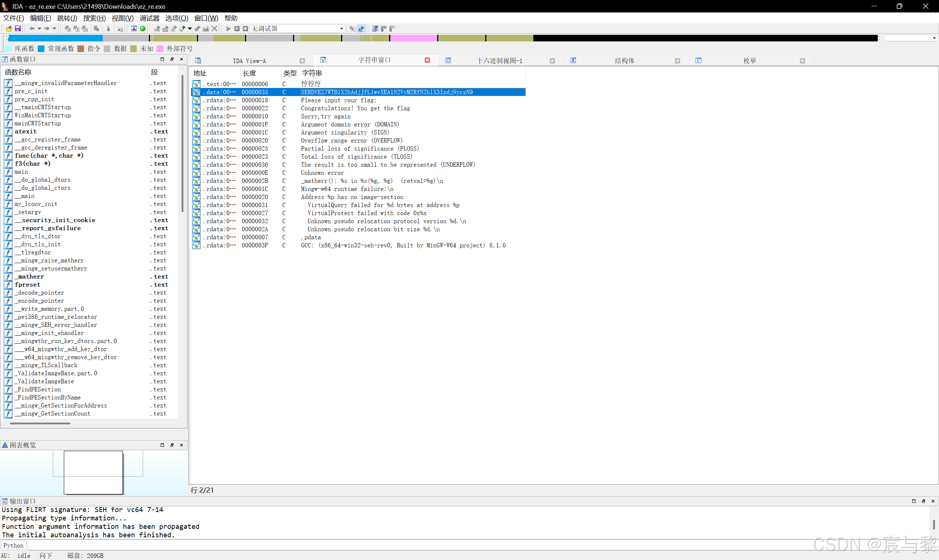Close the 字符串窗口 tab
939x560 pixels.
(x=427, y=60)
